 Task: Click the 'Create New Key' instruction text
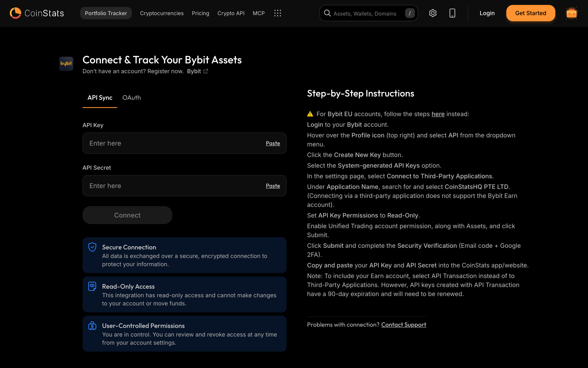pos(357,155)
